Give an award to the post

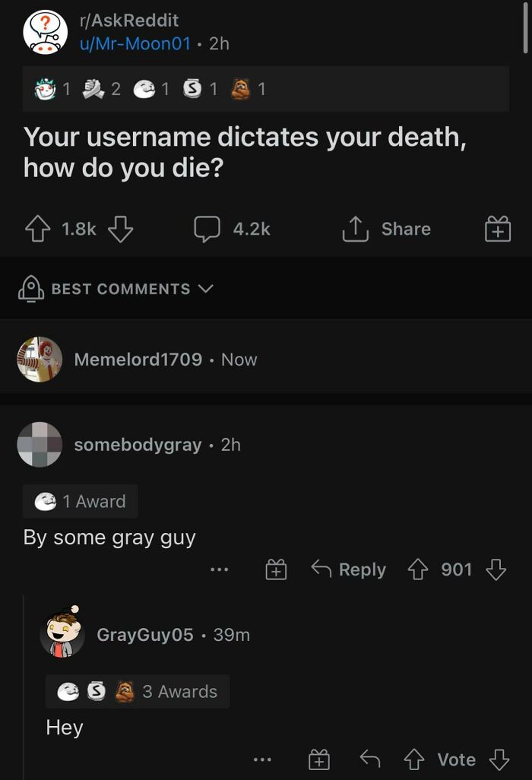pos(496,228)
